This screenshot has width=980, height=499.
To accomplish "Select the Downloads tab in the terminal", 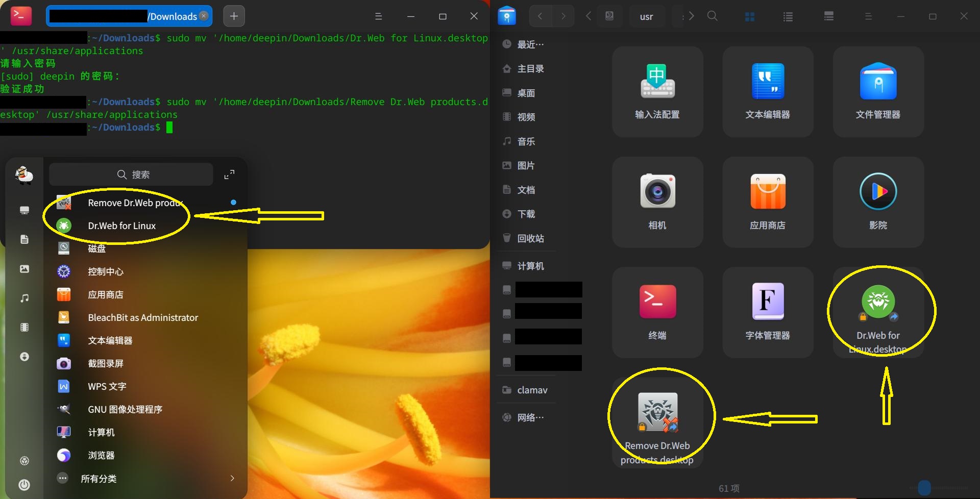I will [x=129, y=16].
